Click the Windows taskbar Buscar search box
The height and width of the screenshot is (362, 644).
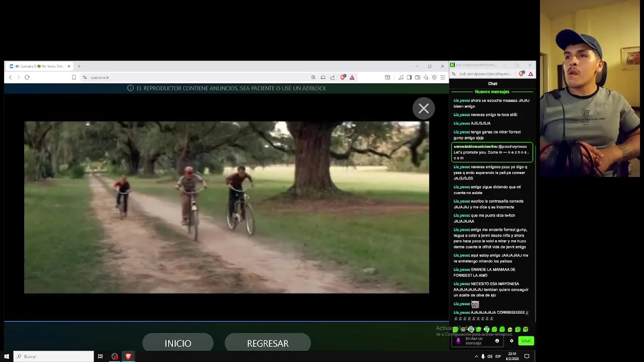(x=53, y=356)
